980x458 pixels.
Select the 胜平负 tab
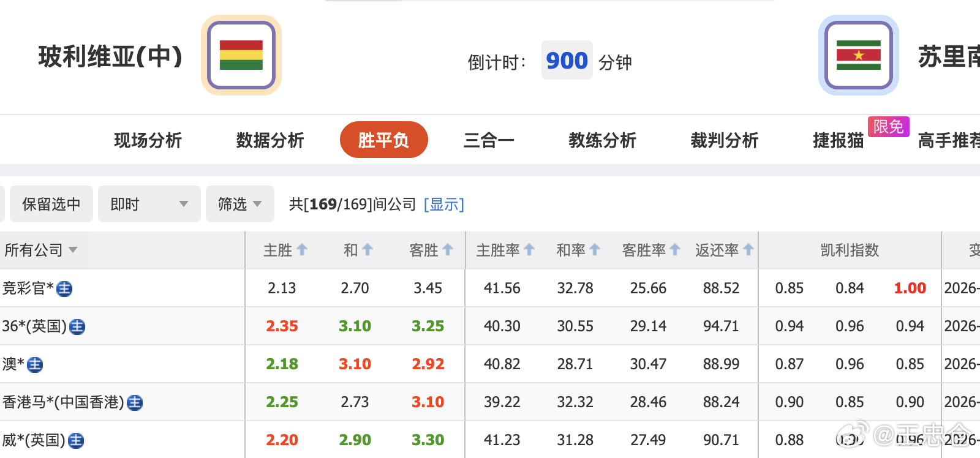[384, 140]
